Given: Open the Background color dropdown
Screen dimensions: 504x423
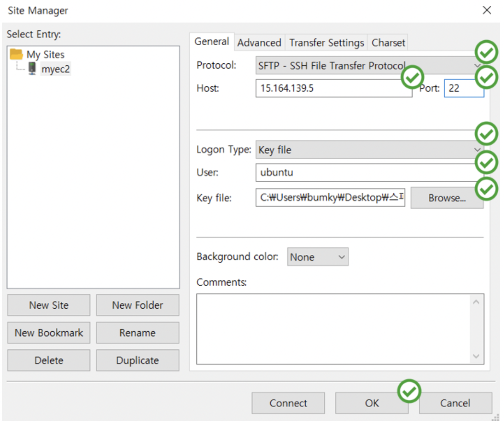Looking at the screenshot, I should [318, 257].
